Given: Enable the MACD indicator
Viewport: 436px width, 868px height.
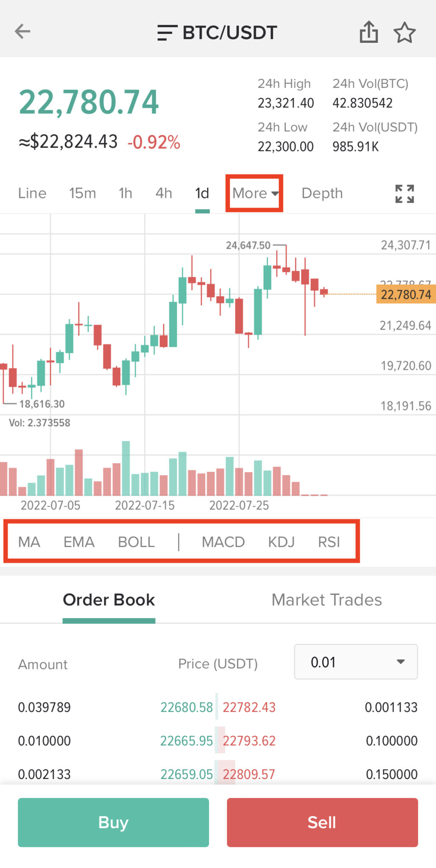Looking at the screenshot, I should (x=223, y=542).
